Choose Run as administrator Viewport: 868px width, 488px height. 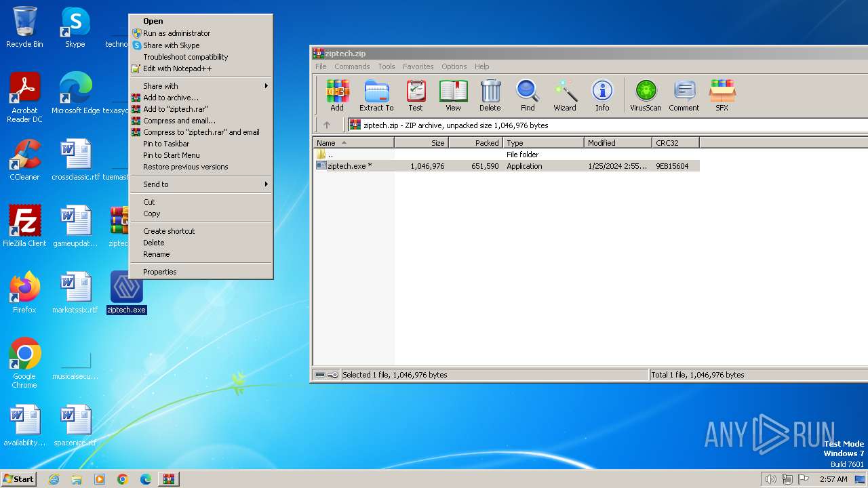(x=201, y=33)
